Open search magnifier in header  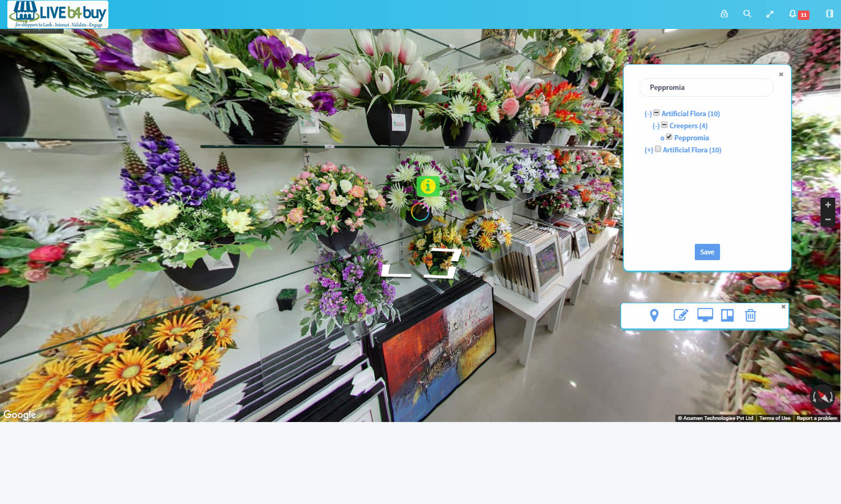pos(747,14)
